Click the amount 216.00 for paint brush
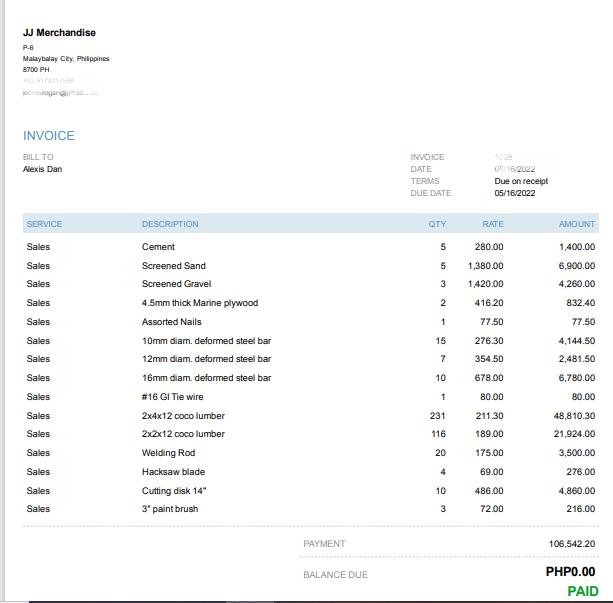Screen dimensions: 613x603 point(581,509)
